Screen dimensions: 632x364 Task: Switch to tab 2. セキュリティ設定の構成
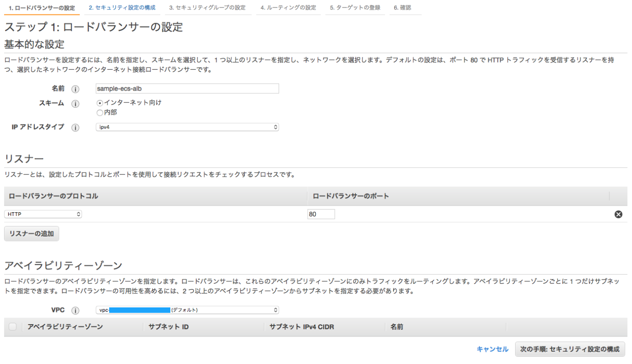pos(122,8)
